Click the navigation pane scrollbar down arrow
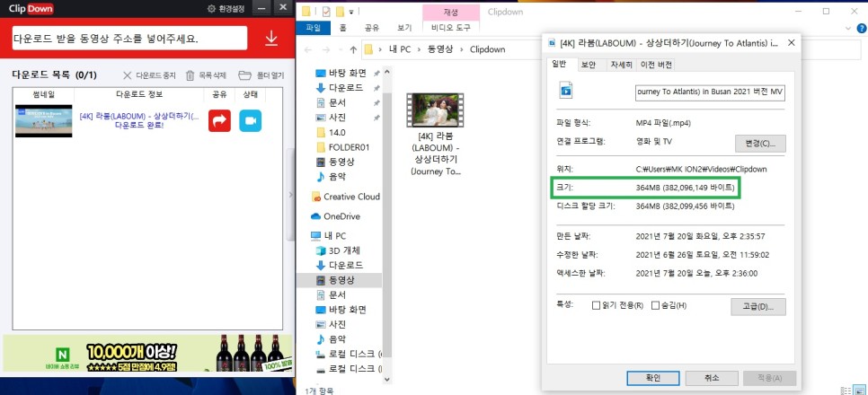This screenshot has width=868, height=395. click(386, 379)
